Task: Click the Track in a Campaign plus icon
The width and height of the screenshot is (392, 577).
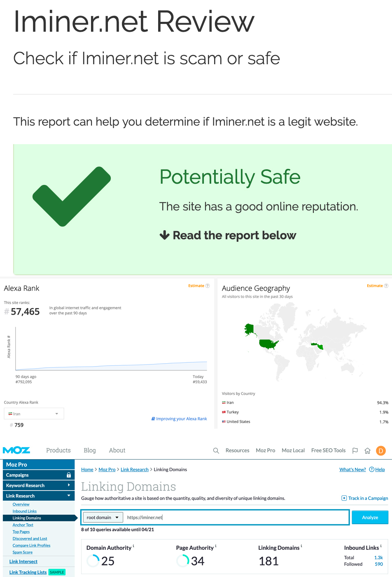Action: (x=344, y=498)
